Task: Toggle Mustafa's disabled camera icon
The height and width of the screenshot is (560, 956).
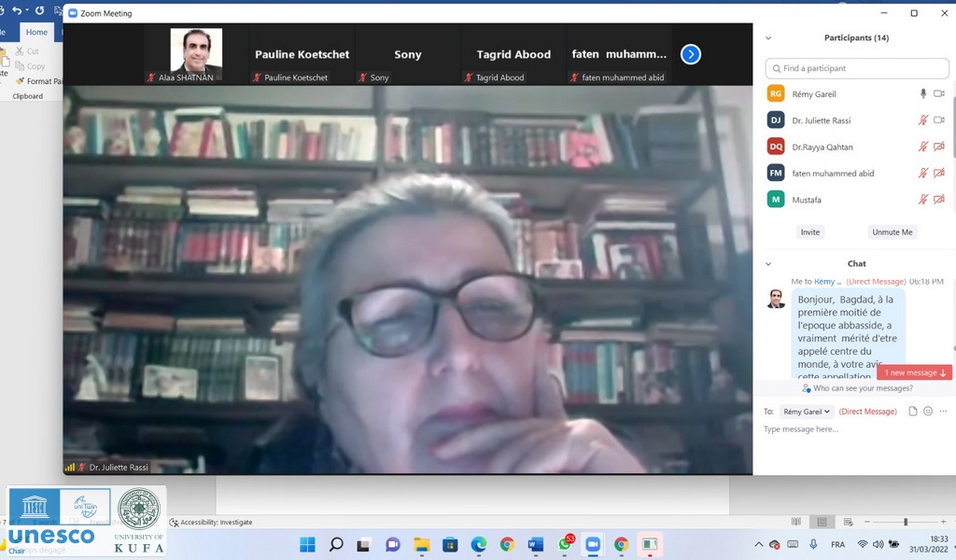Action: pos(939,199)
